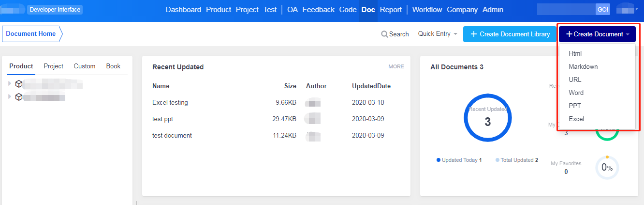Image resolution: width=644 pixels, height=205 pixels.
Task: Click the user avatar in top-right corner
Action: [627, 9]
